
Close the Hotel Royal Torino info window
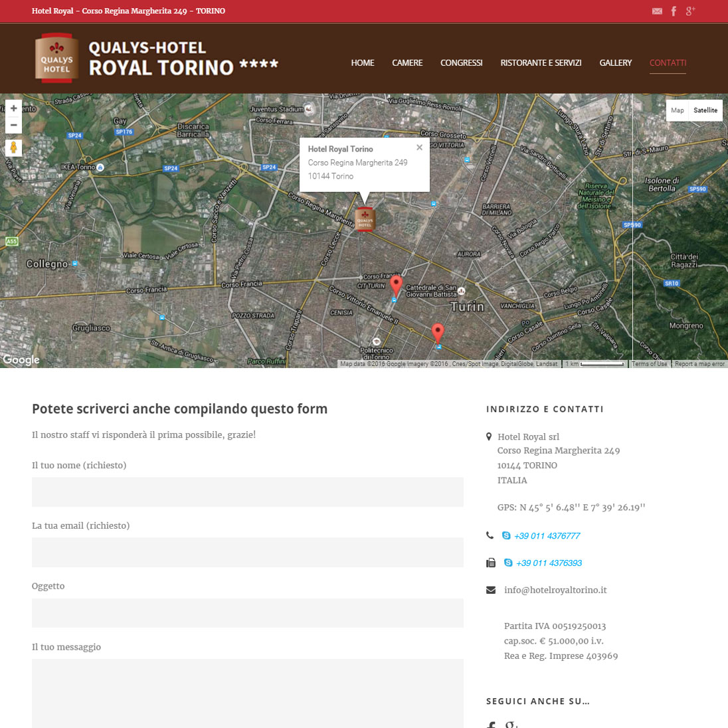(x=419, y=147)
